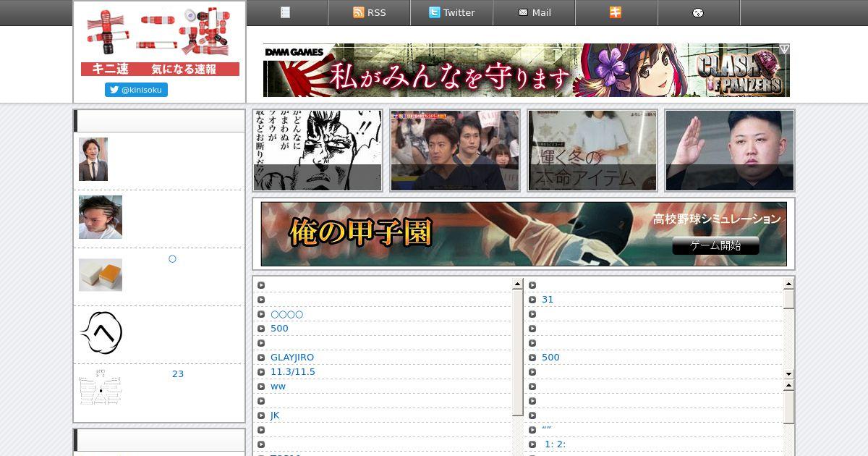Open the sidebar link containing 23
The width and height of the screenshot is (868, 456).
coord(178,374)
